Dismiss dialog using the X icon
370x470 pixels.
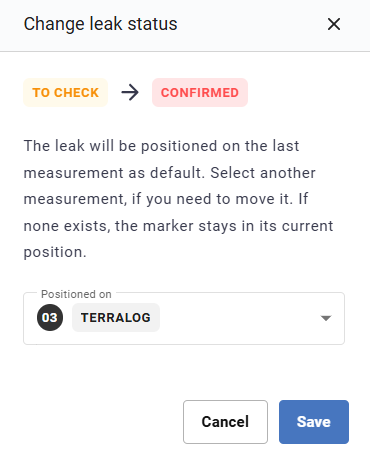[x=334, y=24]
